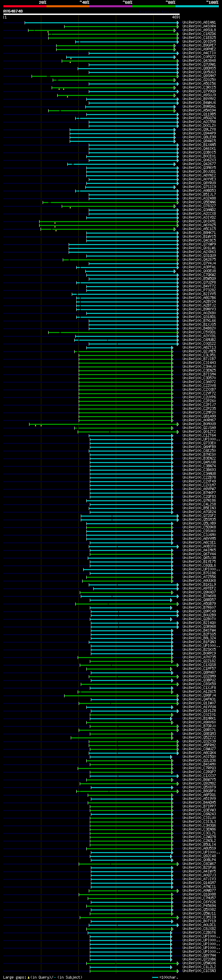
Task: Click hit label UniRef100_A0RH67
Action: point(199,420)
